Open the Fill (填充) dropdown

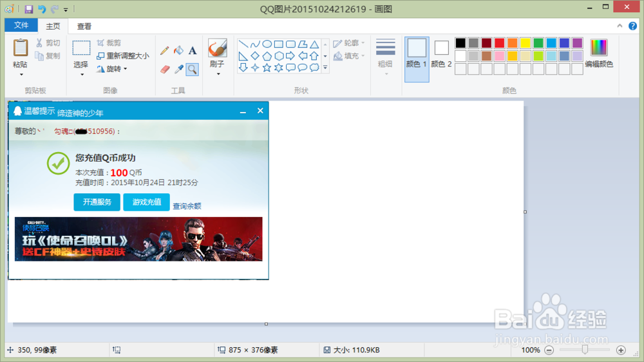349,56
